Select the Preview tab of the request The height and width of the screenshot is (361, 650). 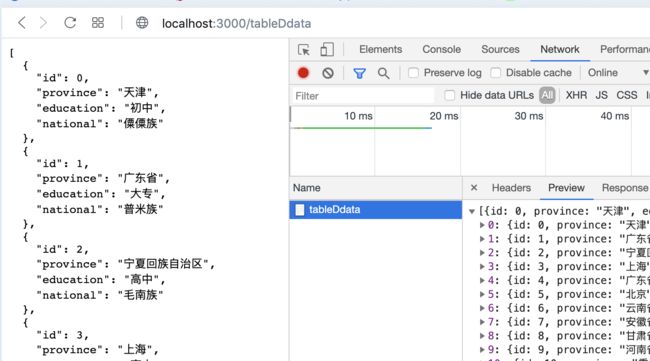point(566,188)
